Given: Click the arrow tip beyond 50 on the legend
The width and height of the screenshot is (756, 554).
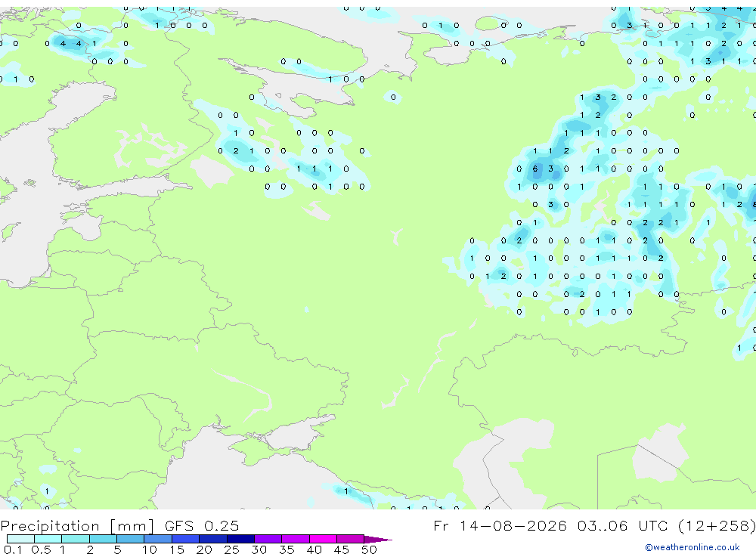Looking at the screenshot, I should (377, 539).
